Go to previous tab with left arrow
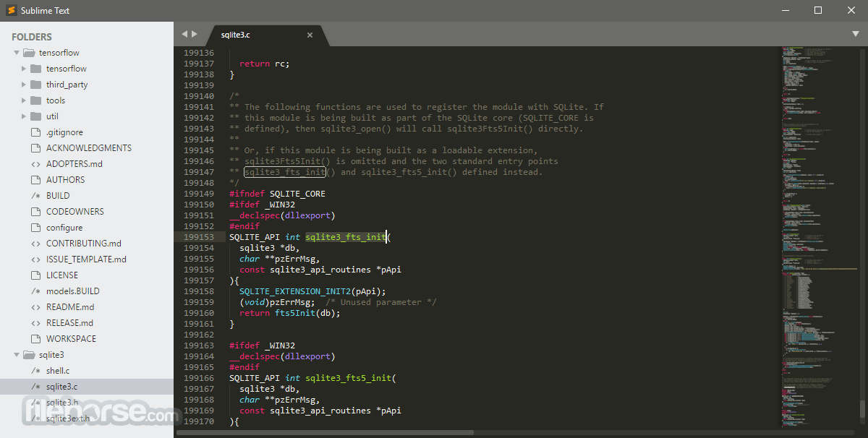 pos(184,34)
